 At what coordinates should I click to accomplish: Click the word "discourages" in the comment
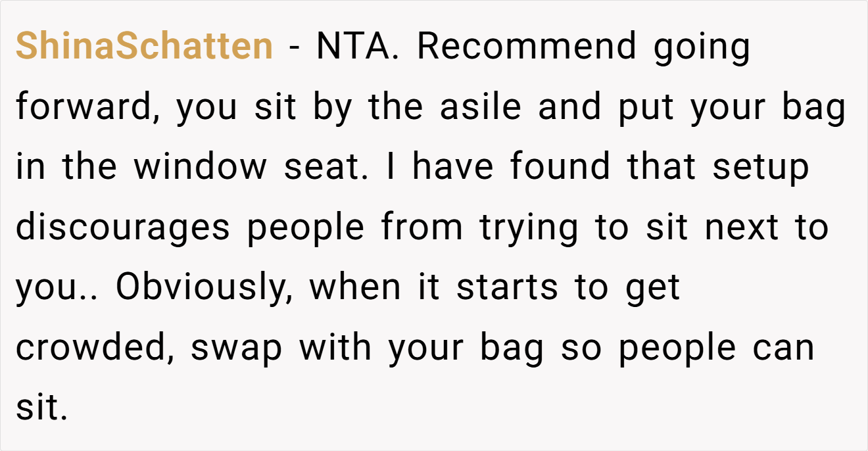click(123, 228)
